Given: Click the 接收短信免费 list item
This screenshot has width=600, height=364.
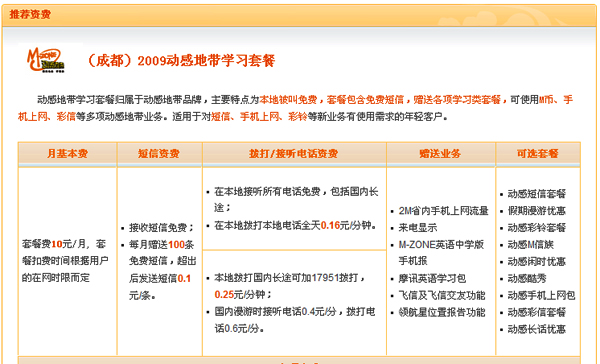Looking at the screenshot, I should click(x=161, y=228).
